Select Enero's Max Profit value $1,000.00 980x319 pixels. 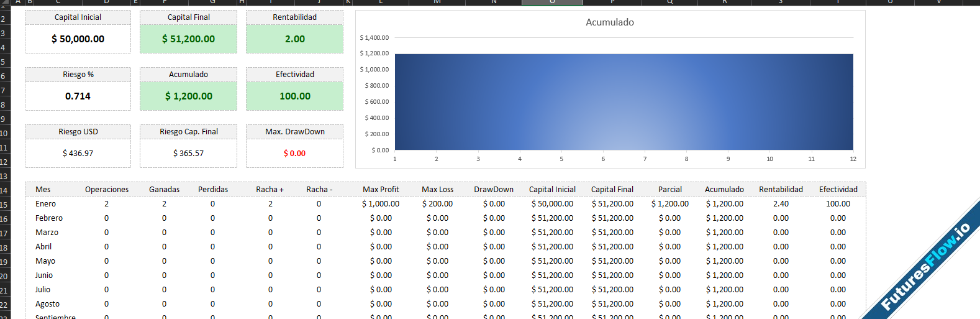pos(381,204)
